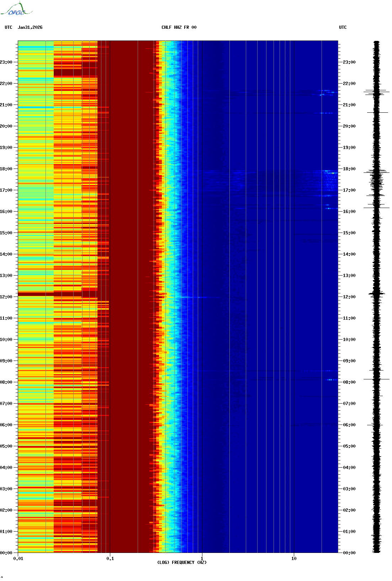This screenshot has width=392, height=581.
Task: Click the seismogram spike near 08:00
Action: pyautogui.click(x=376, y=379)
